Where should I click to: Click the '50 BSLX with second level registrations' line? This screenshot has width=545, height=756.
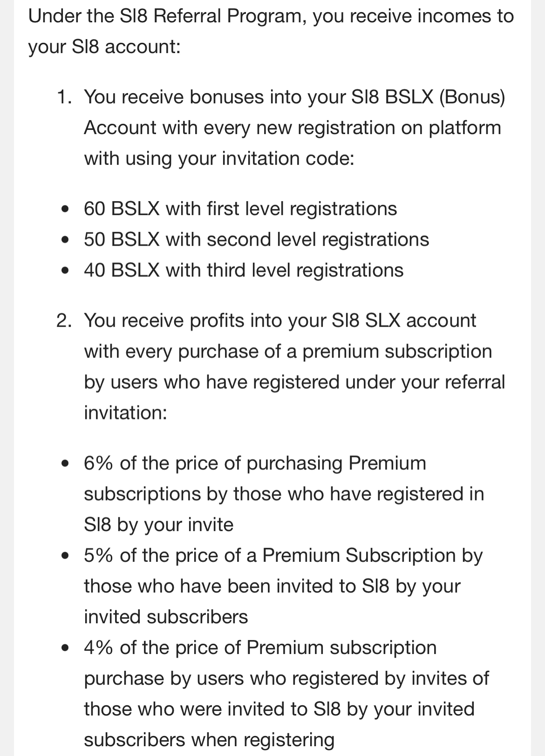coord(256,239)
